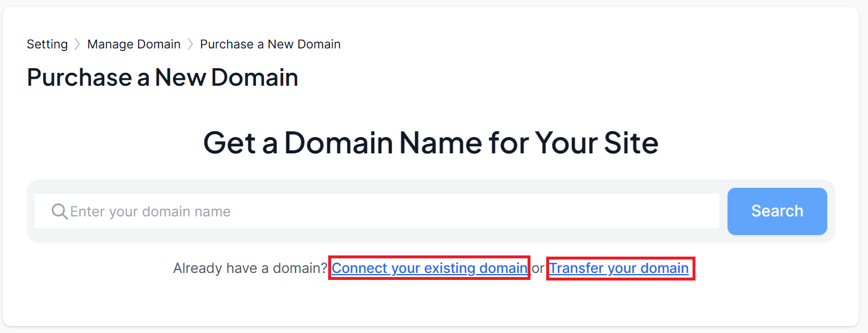Viewport: 868px width, 333px height.
Task: Click the Already have a domain? text
Action: pos(251,268)
